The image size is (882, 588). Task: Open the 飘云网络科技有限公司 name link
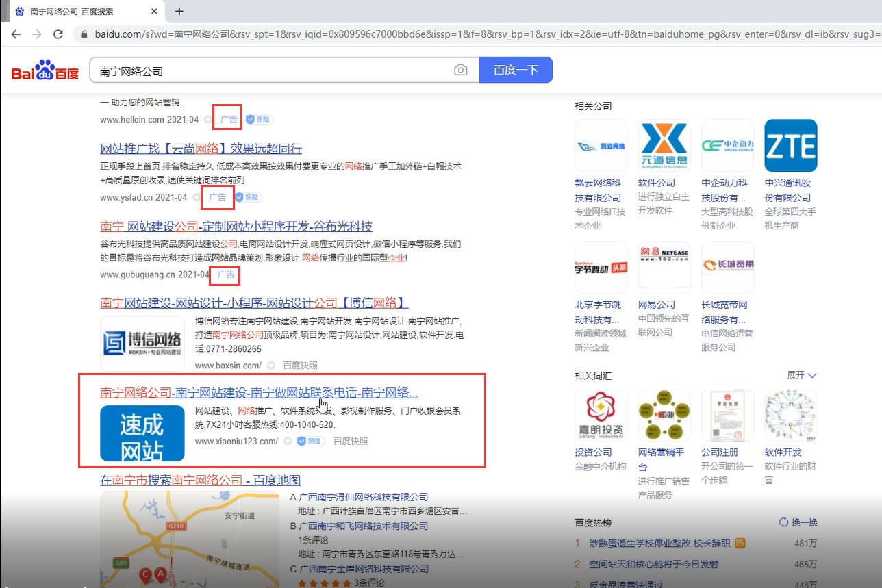click(x=598, y=190)
